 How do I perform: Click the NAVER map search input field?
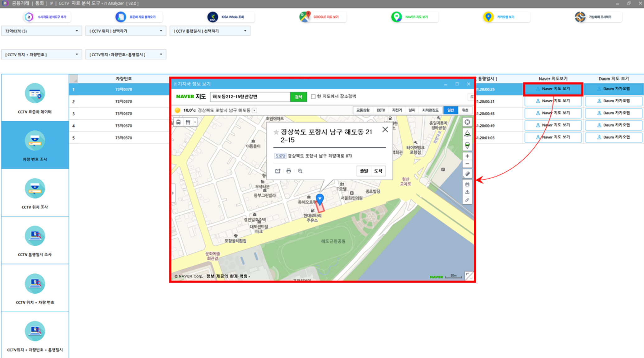point(250,97)
